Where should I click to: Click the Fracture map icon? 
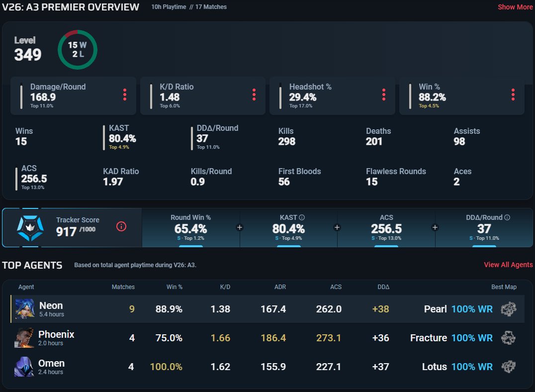point(508,338)
